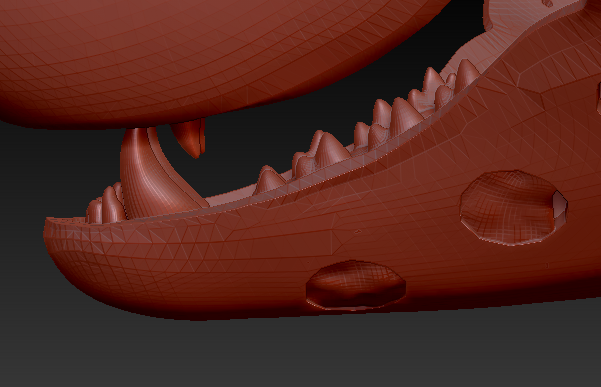Click the skull piece at top right corner
This screenshot has height=387, width=601.
tap(537, 15)
